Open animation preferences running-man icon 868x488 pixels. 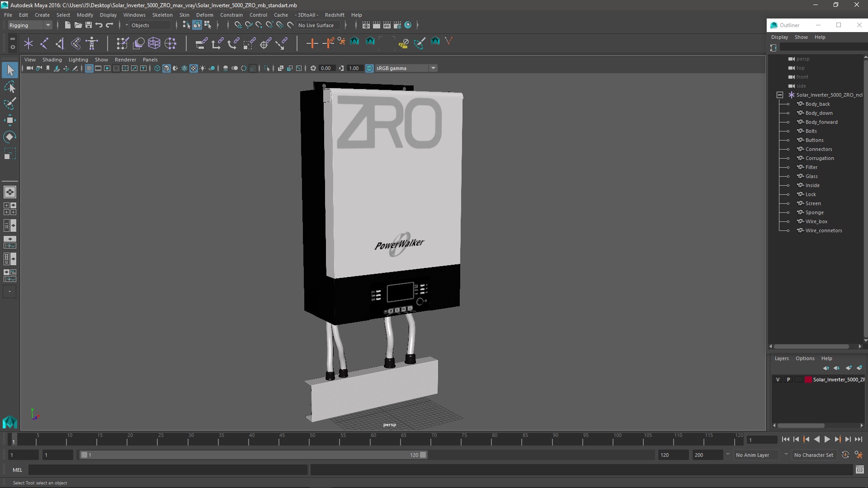tap(859, 455)
